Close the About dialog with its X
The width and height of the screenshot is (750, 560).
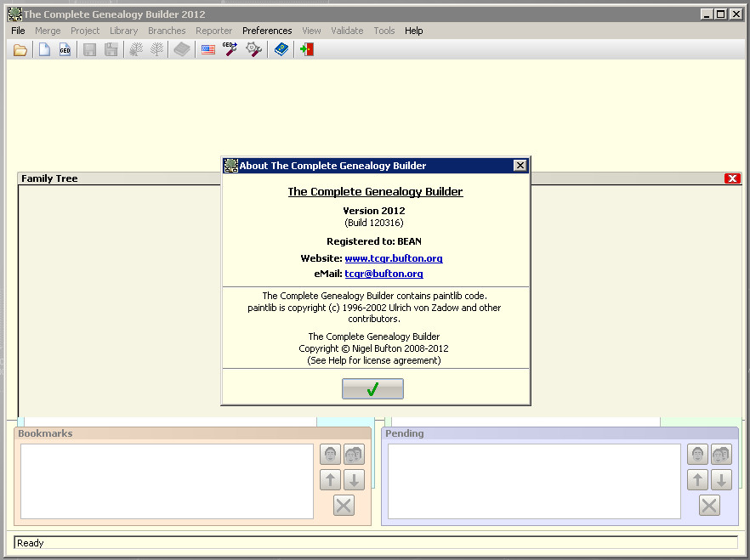pos(520,166)
